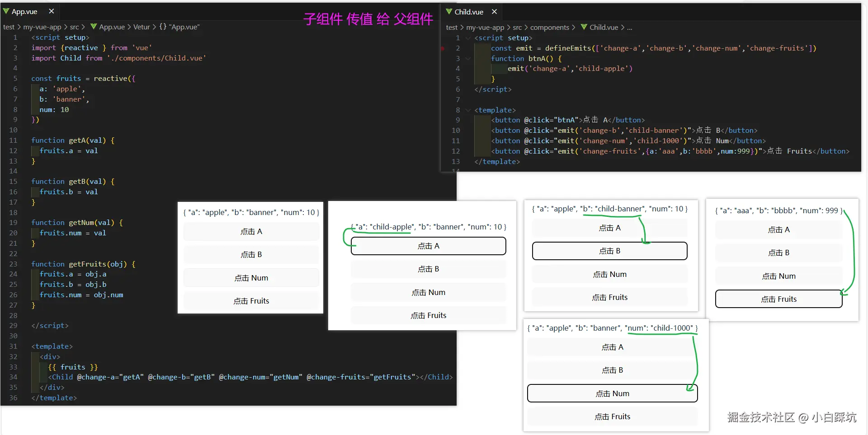Image resolution: width=868 pixels, height=435 pixels.
Task: Click 点击 Num in the aaa/bbbb/999 result panel
Action: coord(779,276)
